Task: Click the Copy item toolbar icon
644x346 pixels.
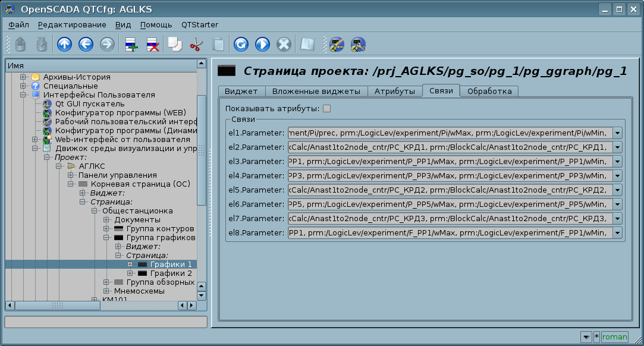Action: (x=174, y=45)
